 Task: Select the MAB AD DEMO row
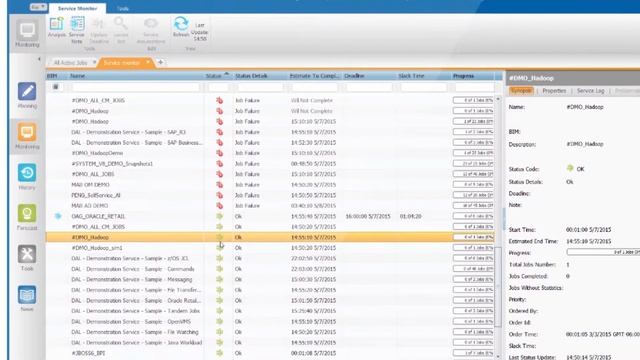(270, 206)
